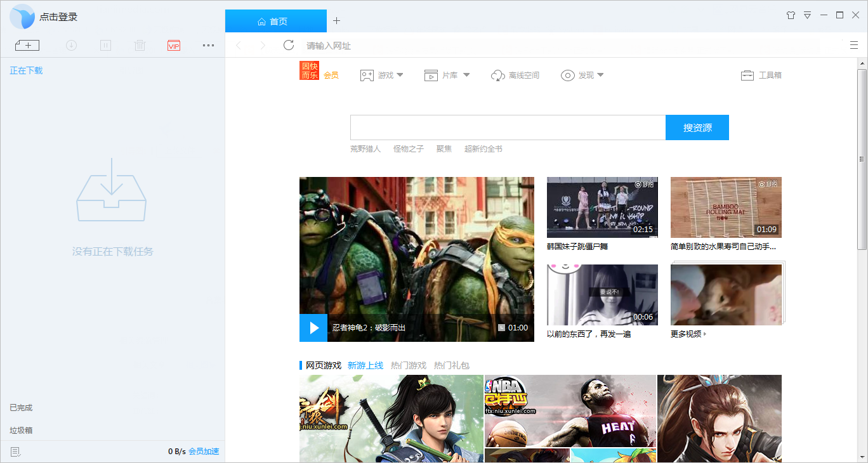Open the 会员 link in navigation

[331, 75]
